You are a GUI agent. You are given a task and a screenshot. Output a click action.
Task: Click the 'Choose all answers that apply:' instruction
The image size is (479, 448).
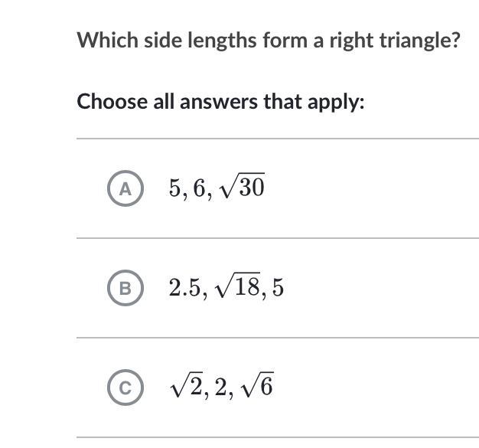pyautogui.click(x=220, y=101)
